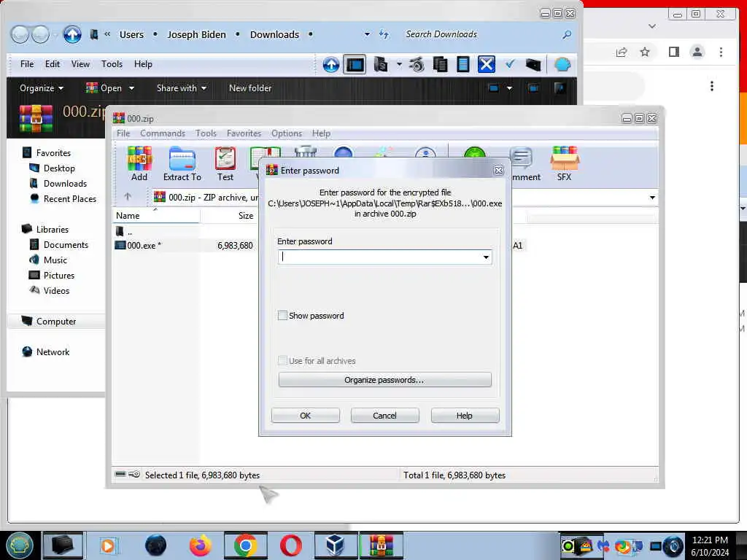The width and height of the screenshot is (747, 560).
Task: Click the VirtualBox cube taskbar icon
Action: click(x=336, y=545)
